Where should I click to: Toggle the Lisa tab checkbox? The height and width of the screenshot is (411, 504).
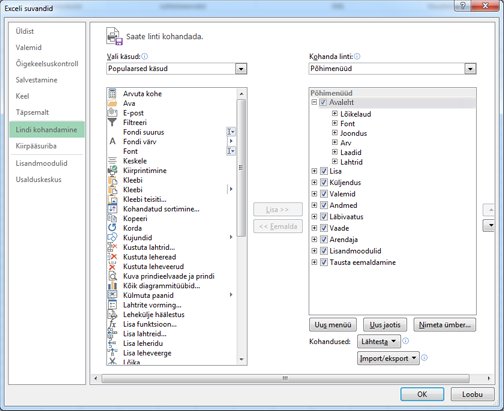324,171
